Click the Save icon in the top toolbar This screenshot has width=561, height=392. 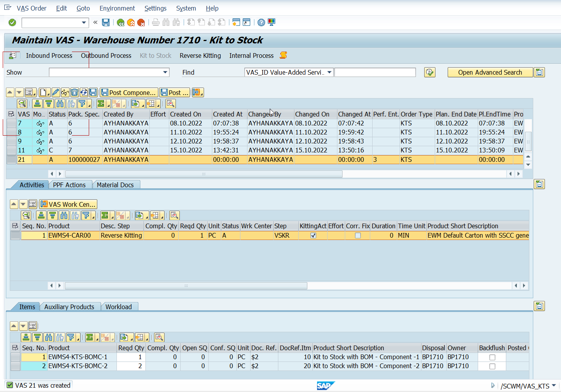[106, 23]
